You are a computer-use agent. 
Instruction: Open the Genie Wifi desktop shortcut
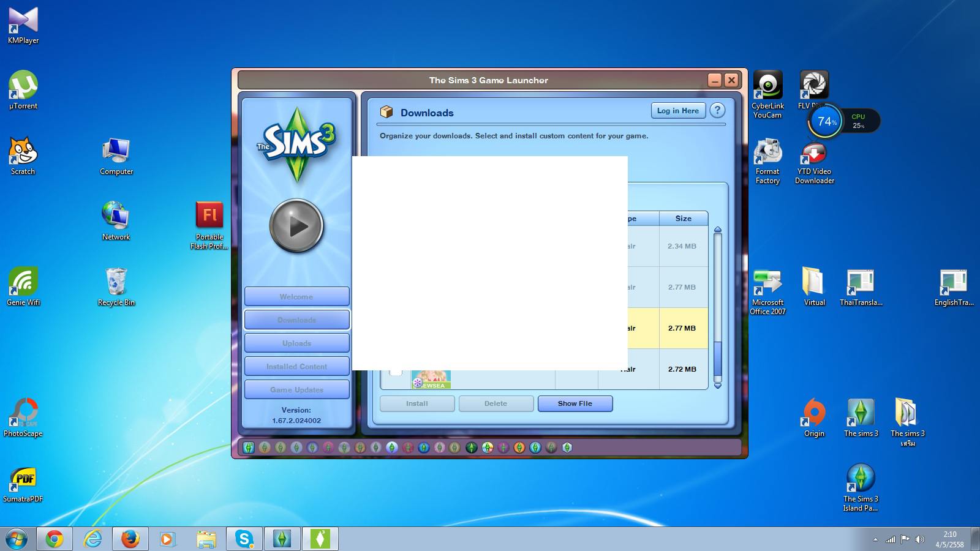tap(23, 287)
